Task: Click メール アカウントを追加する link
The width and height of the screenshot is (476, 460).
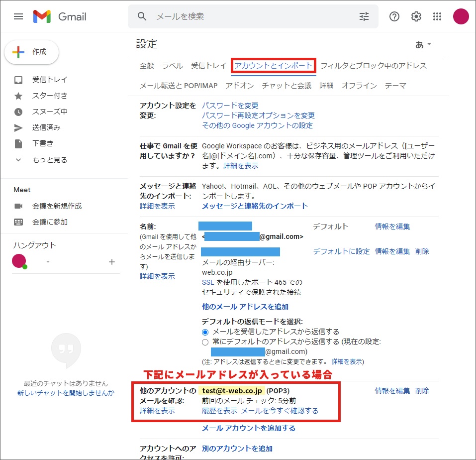Action: coord(248,428)
